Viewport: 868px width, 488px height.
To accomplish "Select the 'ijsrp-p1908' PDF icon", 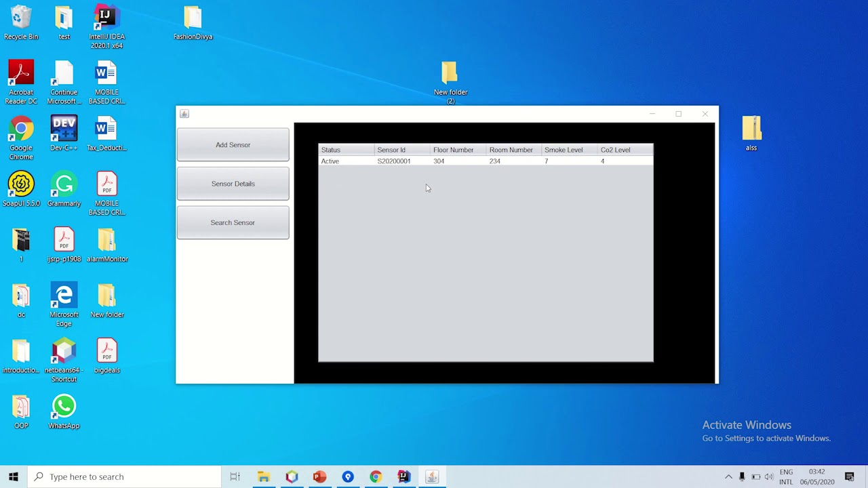I will coord(64,245).
